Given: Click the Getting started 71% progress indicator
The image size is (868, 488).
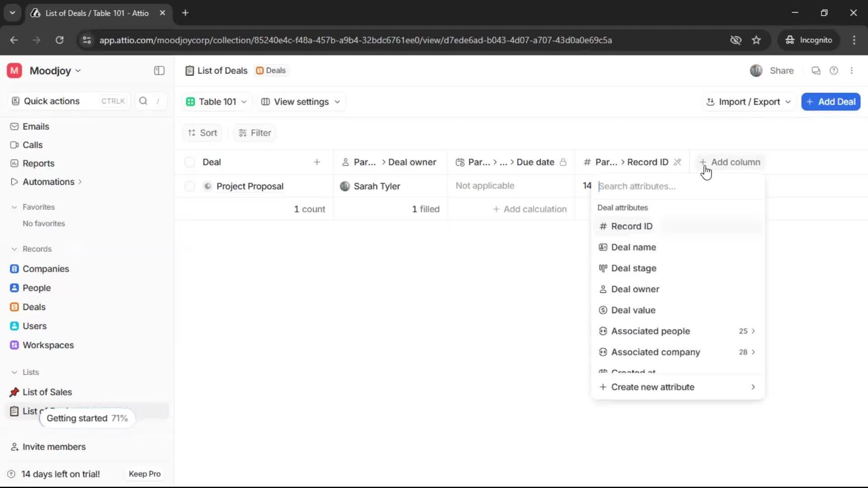Looking at the screenshot, I should pyautogui.click(x=87, y=418).
